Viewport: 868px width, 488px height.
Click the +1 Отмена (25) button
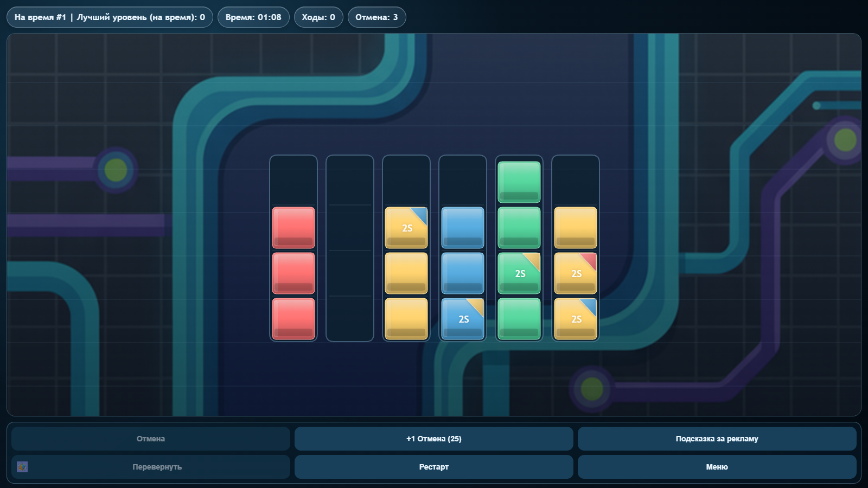click(x=433, y=438)
